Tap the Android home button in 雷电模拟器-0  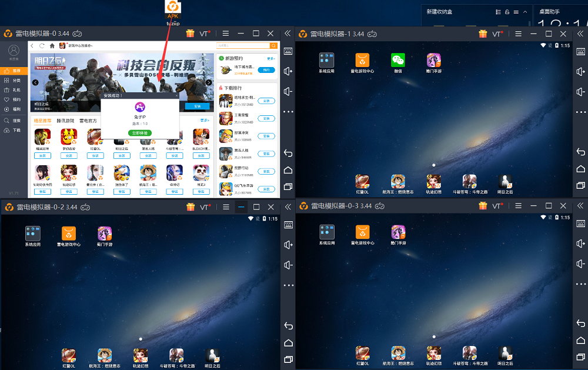(288, 170)
